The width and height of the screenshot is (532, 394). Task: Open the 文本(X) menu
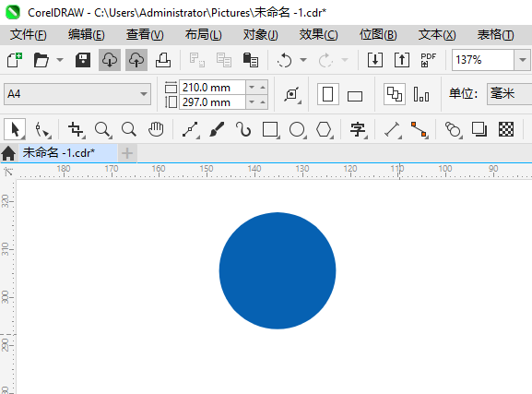437,35
